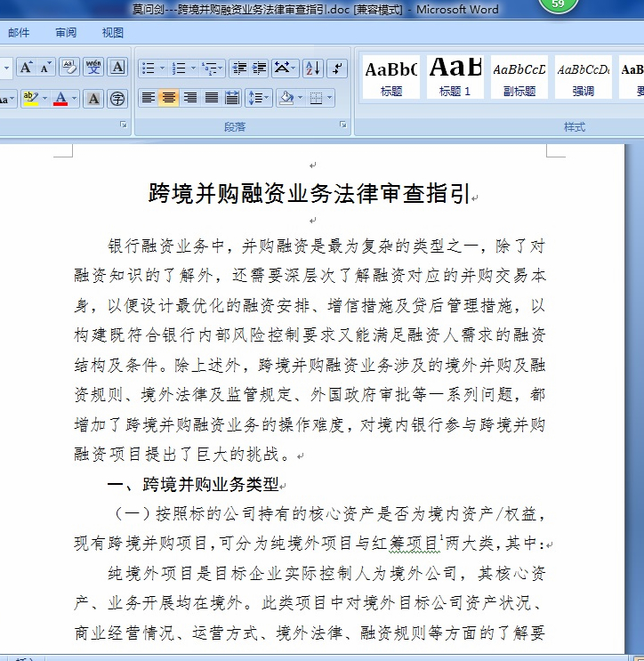This screenshot has height=661, width=644.
Task: Align text left
Action: pyautogui.click(x=149, y=98)
